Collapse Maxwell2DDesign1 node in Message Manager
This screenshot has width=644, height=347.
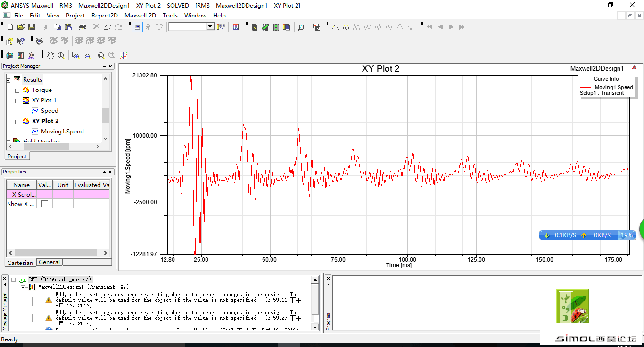pyautogui.click(x=24, y=287)
